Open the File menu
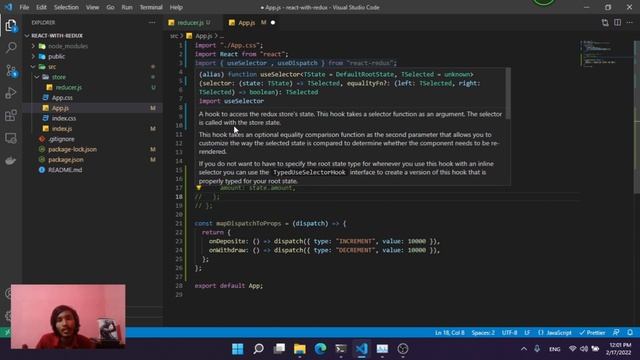This screenshot has width=640, height=360. pos(24,7)
